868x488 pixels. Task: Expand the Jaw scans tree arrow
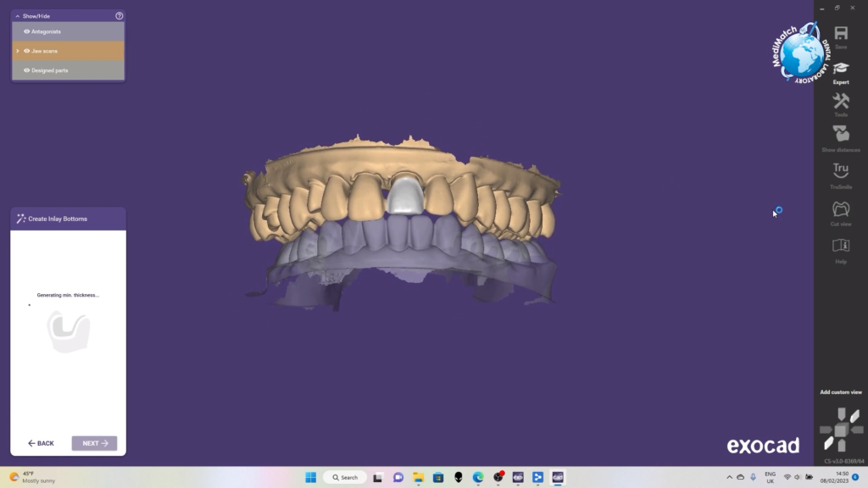coord(18,51)
